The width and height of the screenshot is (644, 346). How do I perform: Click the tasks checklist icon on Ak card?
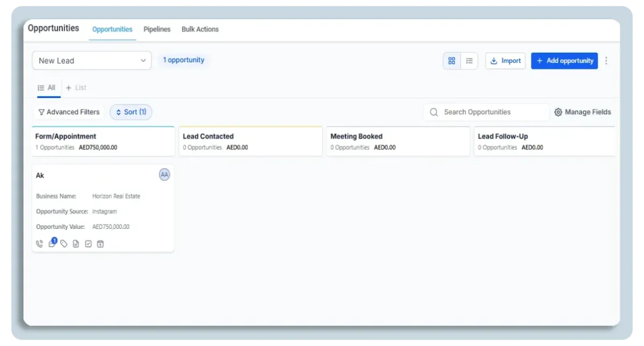89,244
